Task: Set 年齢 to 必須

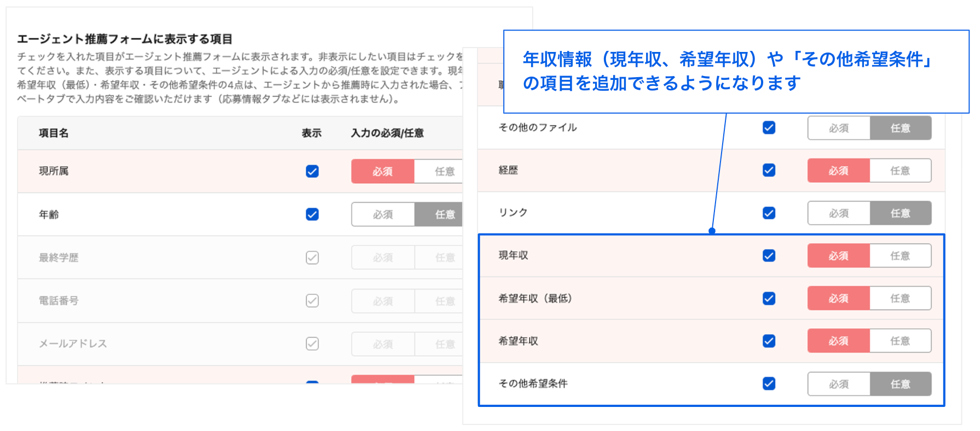Action: pos(383,214)
